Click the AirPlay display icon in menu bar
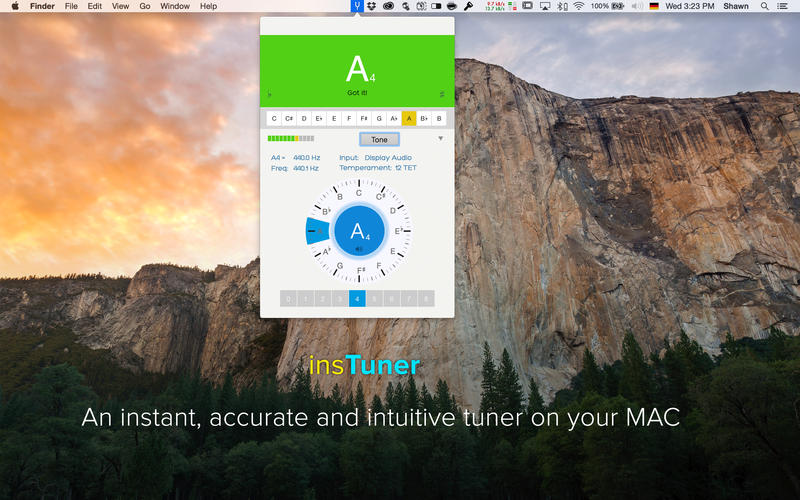 [x=545, y=6]
